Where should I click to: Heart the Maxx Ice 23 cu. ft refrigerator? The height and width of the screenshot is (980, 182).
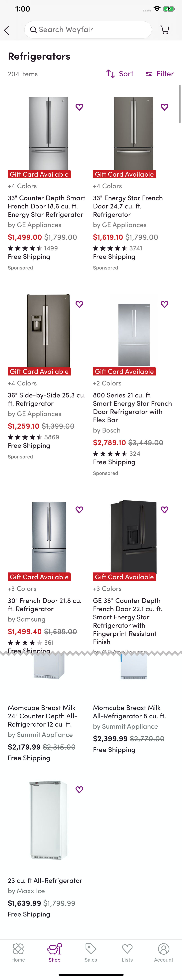coord(79,790)
